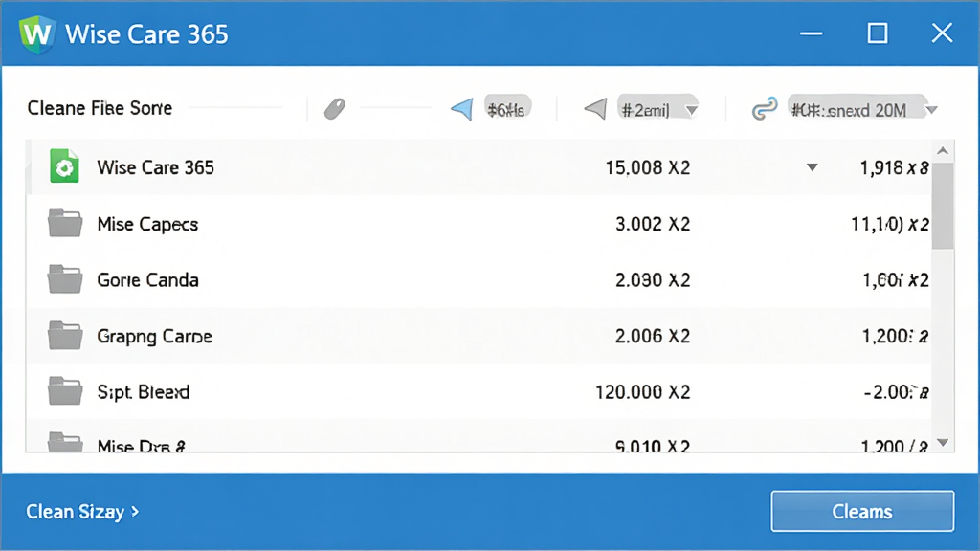Expand the Wise Care 365 row triangle
Image resolution: width=980 pixels, height=551 pixels.
pos(812,167)
